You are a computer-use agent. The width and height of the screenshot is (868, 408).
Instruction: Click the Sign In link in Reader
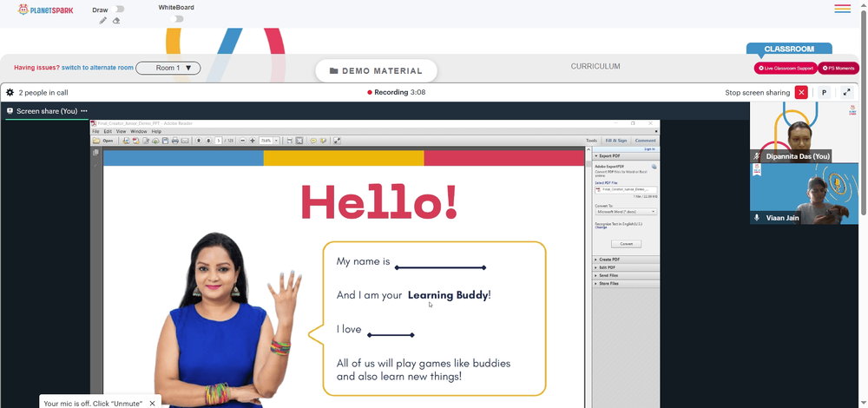click(x=649, y=149)
